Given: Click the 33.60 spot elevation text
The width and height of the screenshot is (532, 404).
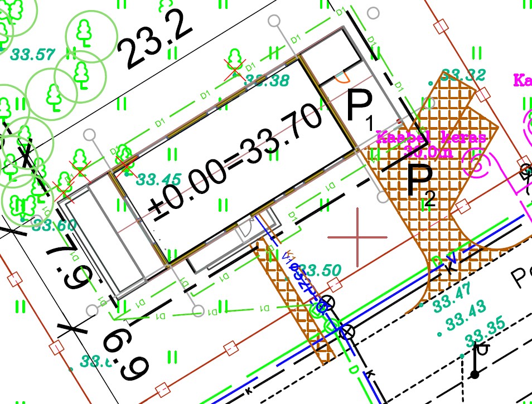Looking at the screenshot, I should click(x=54, y=225).
